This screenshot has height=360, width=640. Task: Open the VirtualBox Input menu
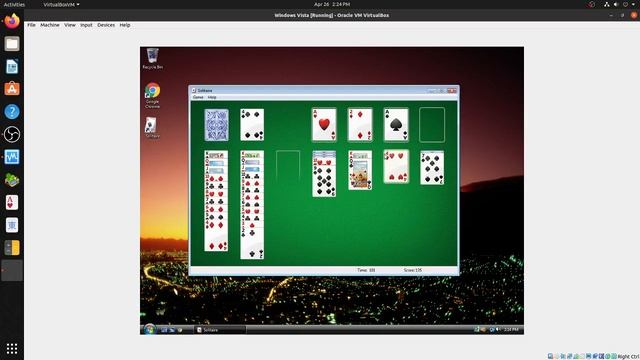pyautogui.click(x=86, y=25)
